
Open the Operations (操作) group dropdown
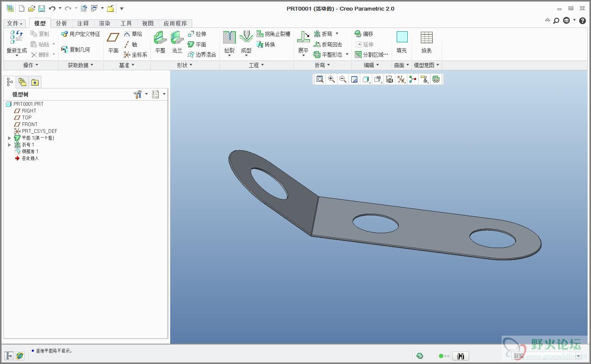[30, 65]
